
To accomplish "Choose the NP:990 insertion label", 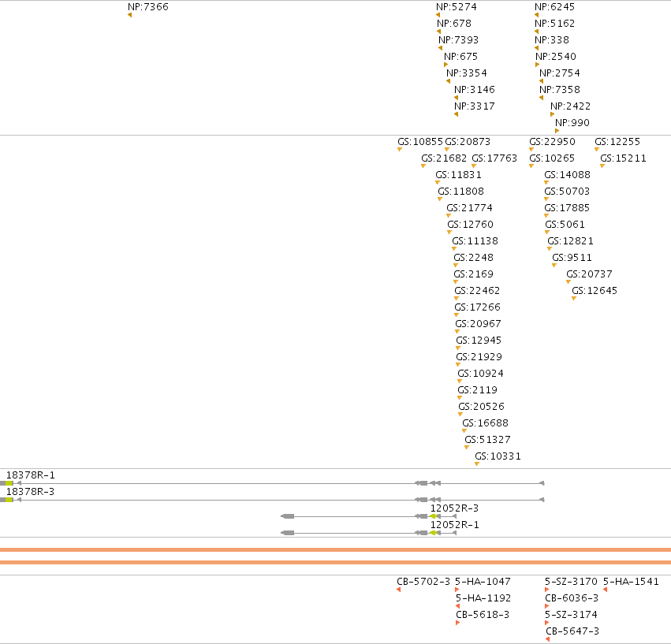I will click(x=572, y=123).
